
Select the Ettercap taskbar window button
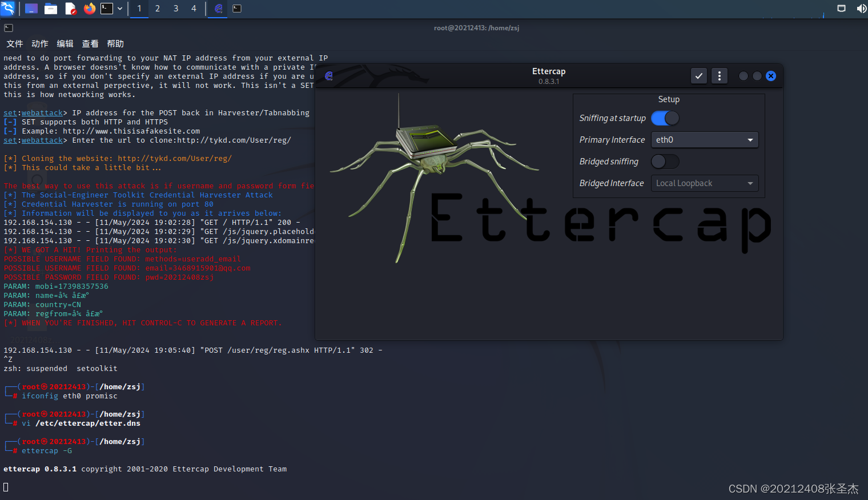pos(218,9)
